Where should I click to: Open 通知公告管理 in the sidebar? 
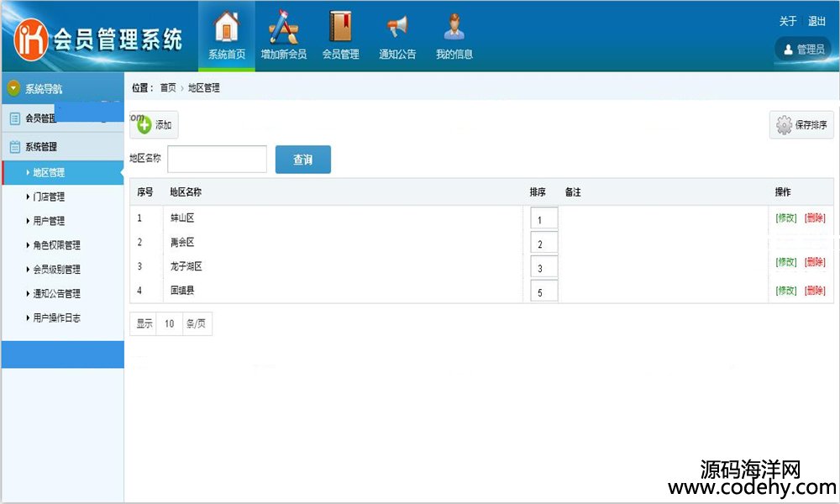pos(56,293)
